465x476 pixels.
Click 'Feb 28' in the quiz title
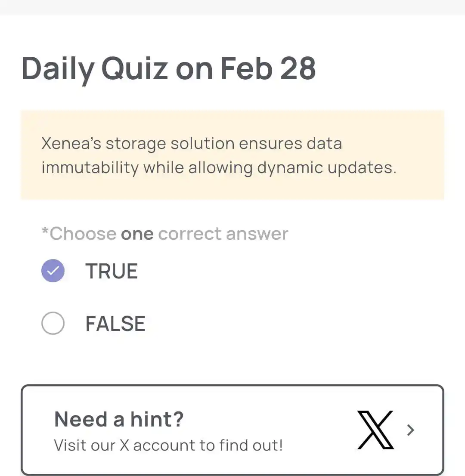(x=268, y=68)
